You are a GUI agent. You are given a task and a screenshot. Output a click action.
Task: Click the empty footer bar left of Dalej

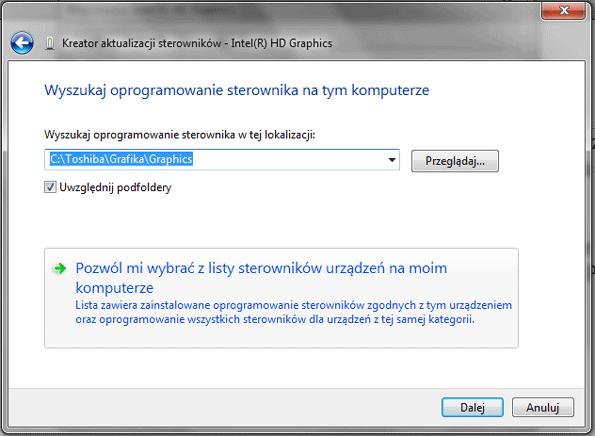point(224,407)
